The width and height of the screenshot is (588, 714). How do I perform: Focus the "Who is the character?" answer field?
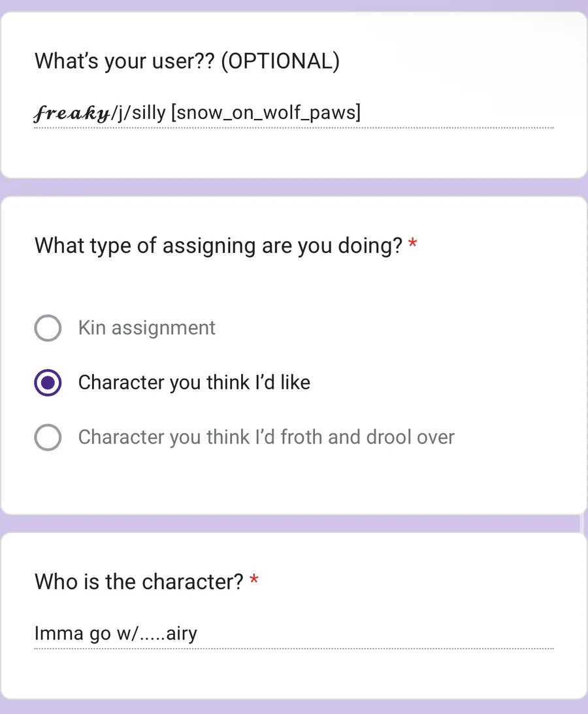(294, 634)
